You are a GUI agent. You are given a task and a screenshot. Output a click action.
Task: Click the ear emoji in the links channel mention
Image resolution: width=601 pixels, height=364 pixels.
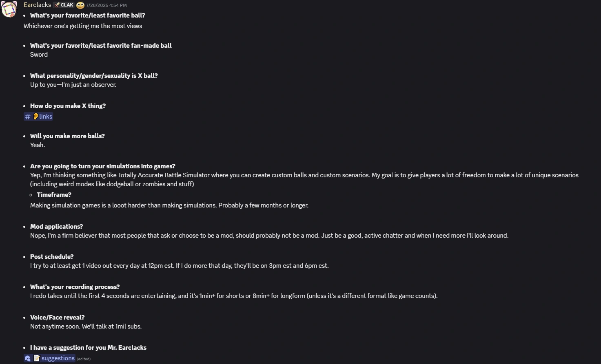36,117
